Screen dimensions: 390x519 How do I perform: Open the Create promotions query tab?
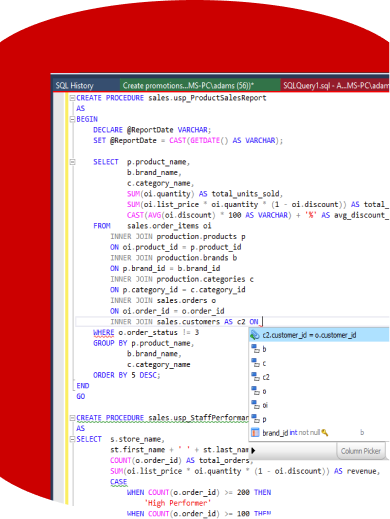coord(200,86)
